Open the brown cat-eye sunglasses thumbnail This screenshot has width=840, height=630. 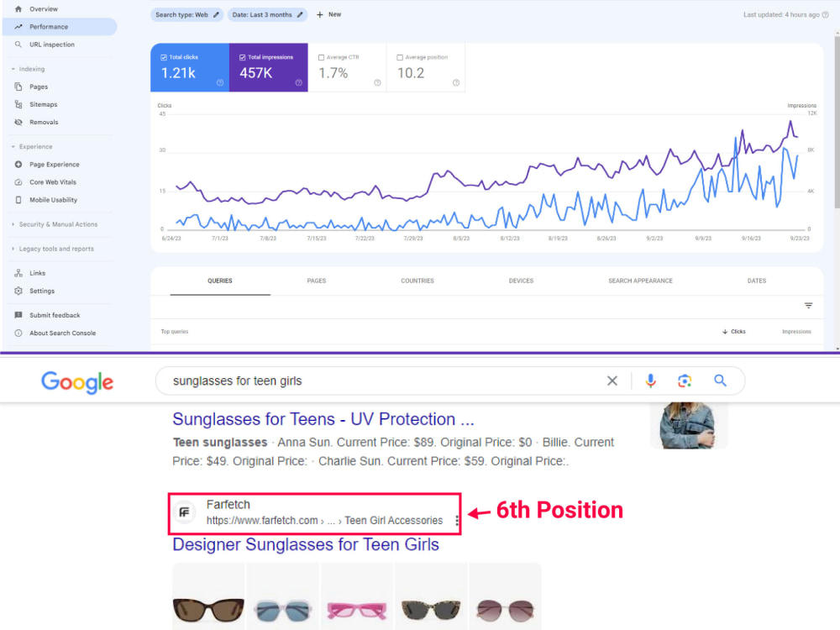pos(208,596)
